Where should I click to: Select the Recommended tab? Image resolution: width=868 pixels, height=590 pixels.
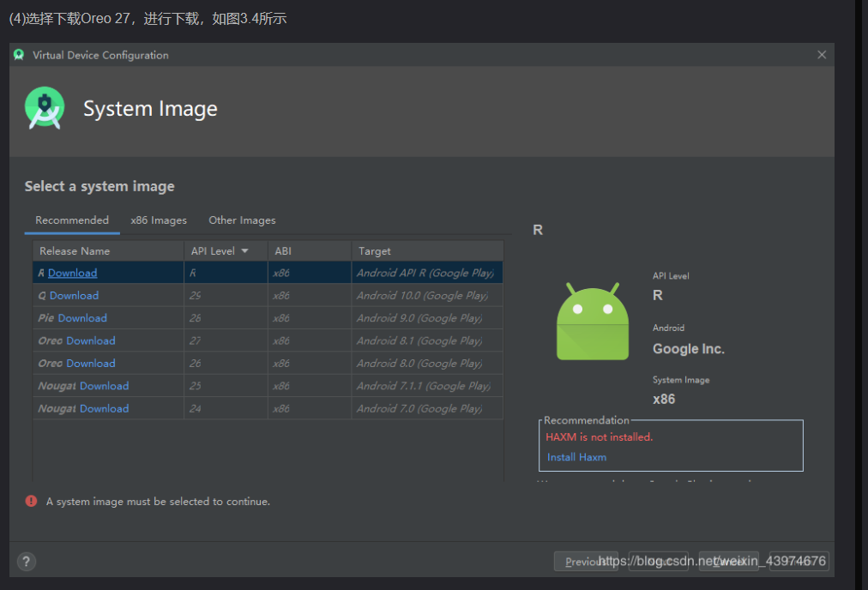(x=71, y=220)
